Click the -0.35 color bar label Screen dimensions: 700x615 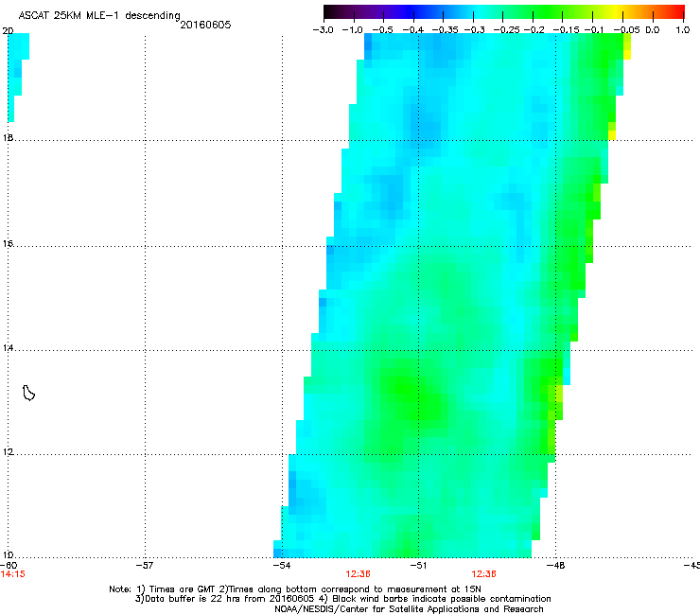click(446, 30)
